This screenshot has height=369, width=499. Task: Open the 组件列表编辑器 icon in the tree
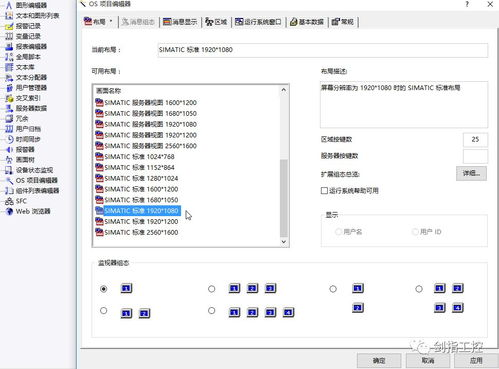(9, 191)
